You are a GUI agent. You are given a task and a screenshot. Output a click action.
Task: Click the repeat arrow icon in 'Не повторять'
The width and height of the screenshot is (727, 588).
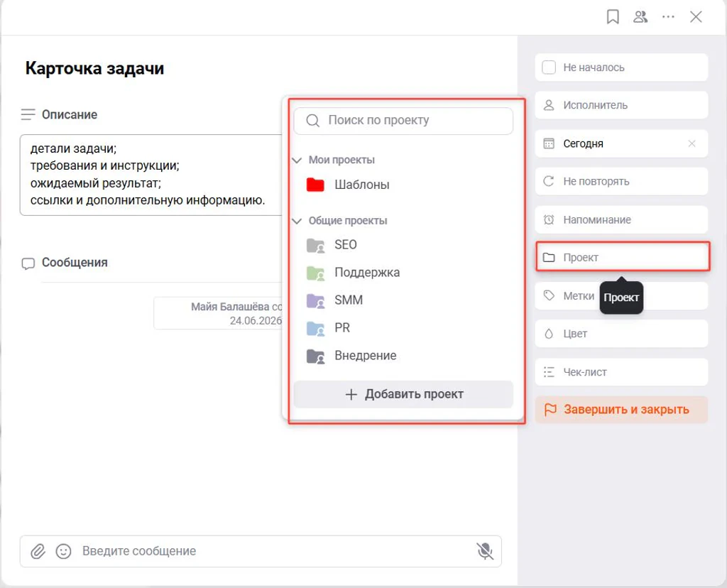point(549,181)
